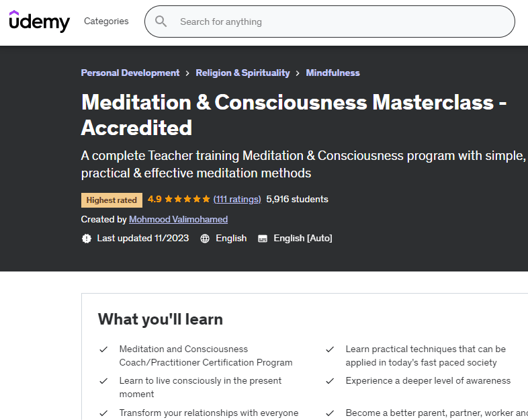Viewport: 528px width, 420px height.
Task: View the 111 ratings link
Action: click(x=237, y=200)
